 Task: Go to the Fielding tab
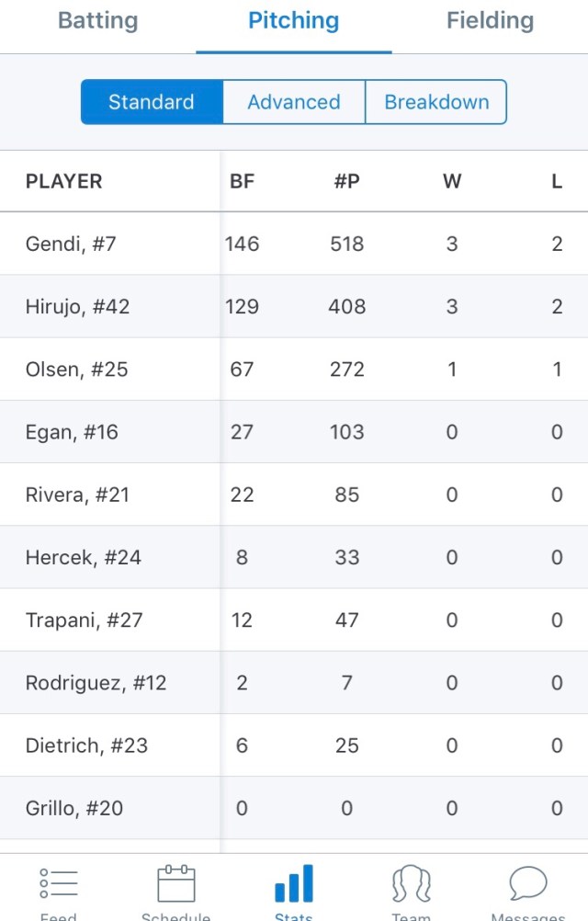click(490, 21)
